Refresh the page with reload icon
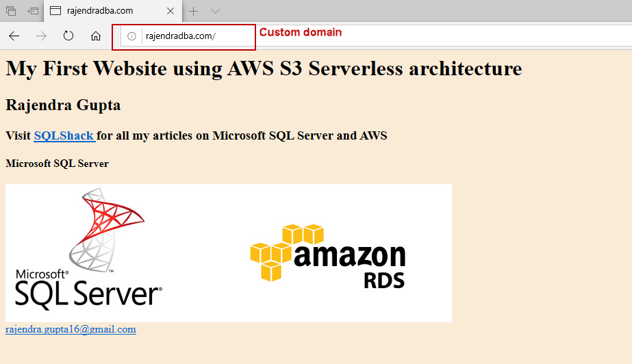 (x=68, y=36)
